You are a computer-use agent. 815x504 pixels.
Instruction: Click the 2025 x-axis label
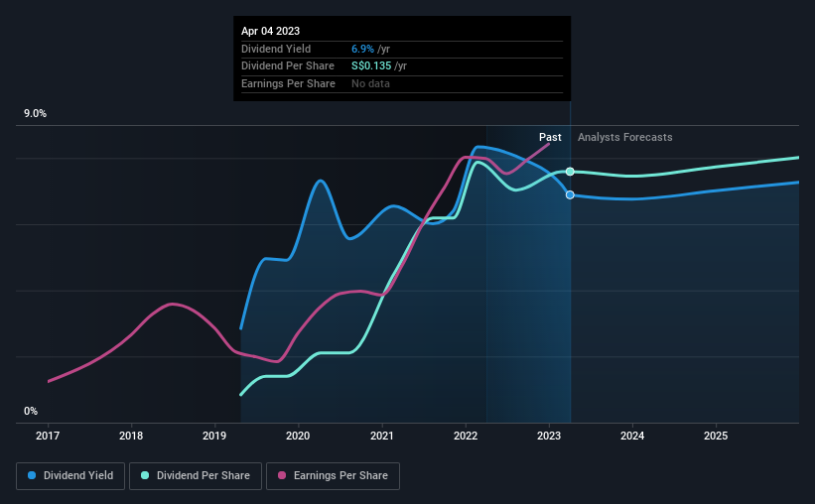(x=716, y=436)
